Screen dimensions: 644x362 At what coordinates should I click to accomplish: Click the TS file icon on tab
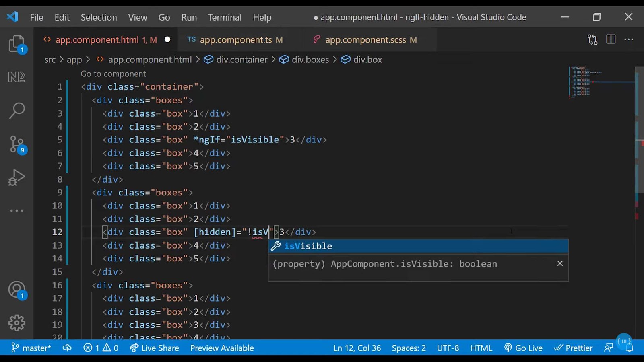(192, 39)
